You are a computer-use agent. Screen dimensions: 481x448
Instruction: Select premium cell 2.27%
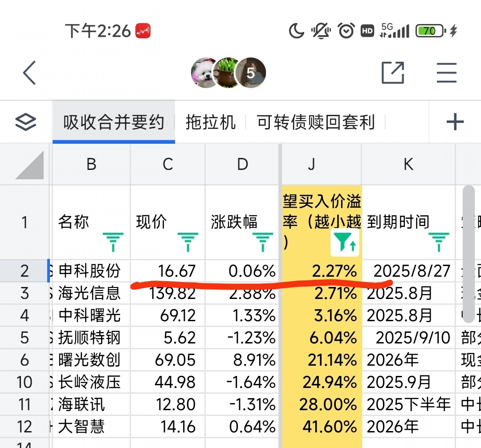(x=322, y=271)
